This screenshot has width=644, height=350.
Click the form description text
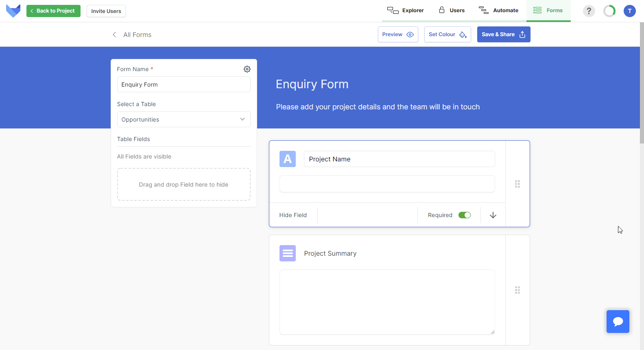(378, 107)
